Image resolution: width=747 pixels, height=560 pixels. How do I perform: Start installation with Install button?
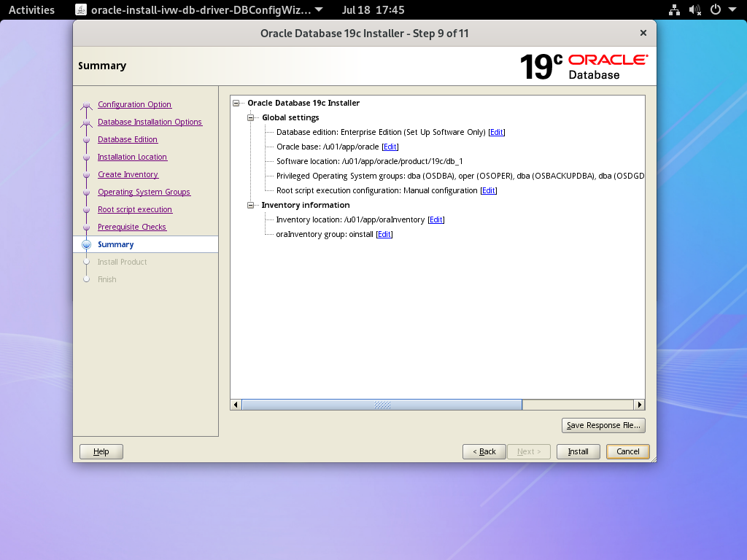pos(578,451)
